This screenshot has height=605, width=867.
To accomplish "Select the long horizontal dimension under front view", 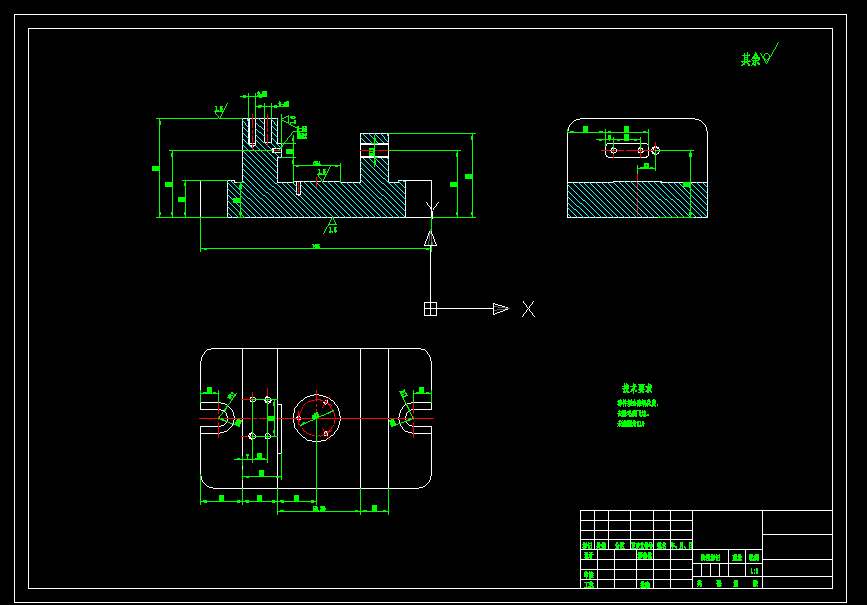I will pos(316,248).
